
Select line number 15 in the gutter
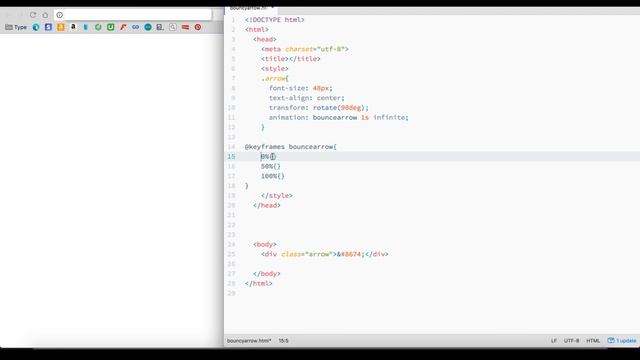231,156
